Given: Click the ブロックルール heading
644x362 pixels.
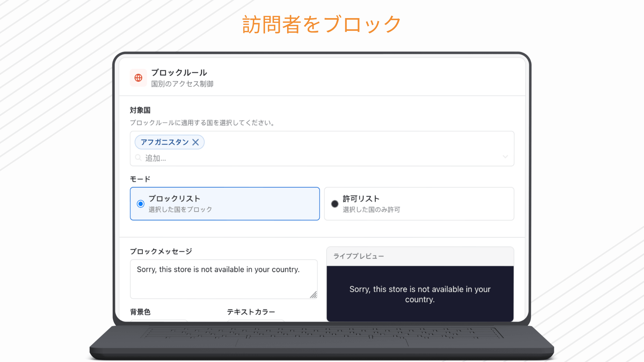Looking at the screenshot, I should [x=179, y=73].
